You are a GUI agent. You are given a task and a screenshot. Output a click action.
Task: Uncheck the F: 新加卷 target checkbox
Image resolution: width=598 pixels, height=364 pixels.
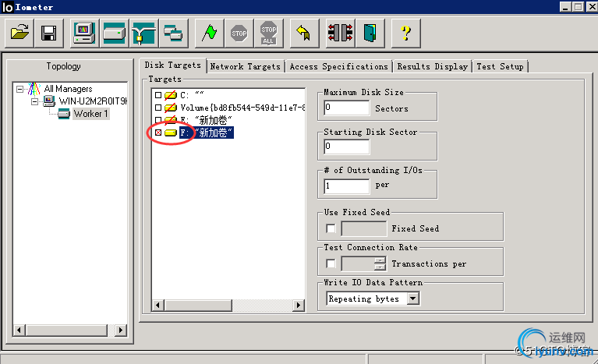tap(158, 133)
